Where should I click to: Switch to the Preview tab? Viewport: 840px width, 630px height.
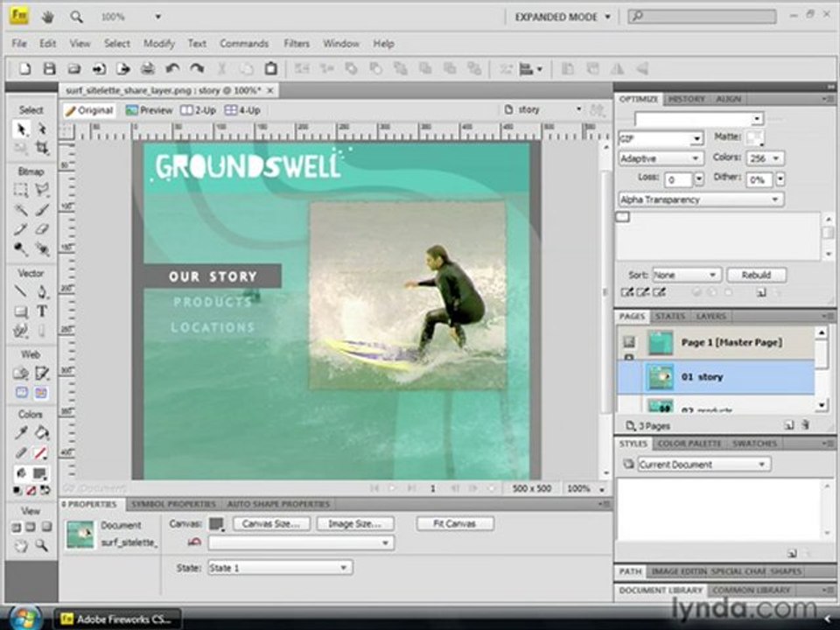pos(149,110)
